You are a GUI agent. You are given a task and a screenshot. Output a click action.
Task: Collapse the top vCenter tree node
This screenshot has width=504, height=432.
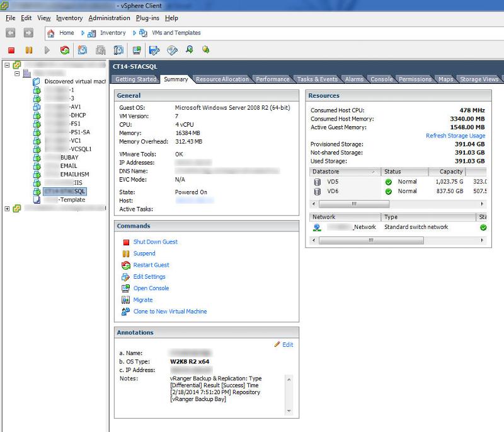(x=7, y=65)
